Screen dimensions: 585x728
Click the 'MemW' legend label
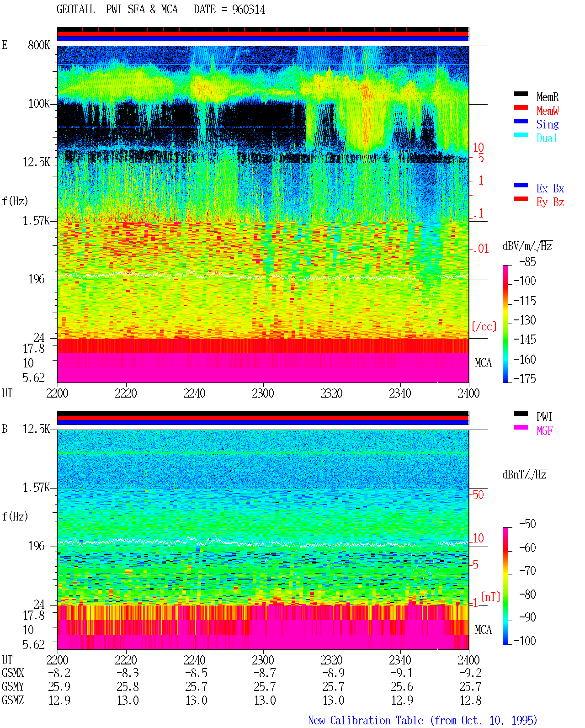click(x=548, y=111)
